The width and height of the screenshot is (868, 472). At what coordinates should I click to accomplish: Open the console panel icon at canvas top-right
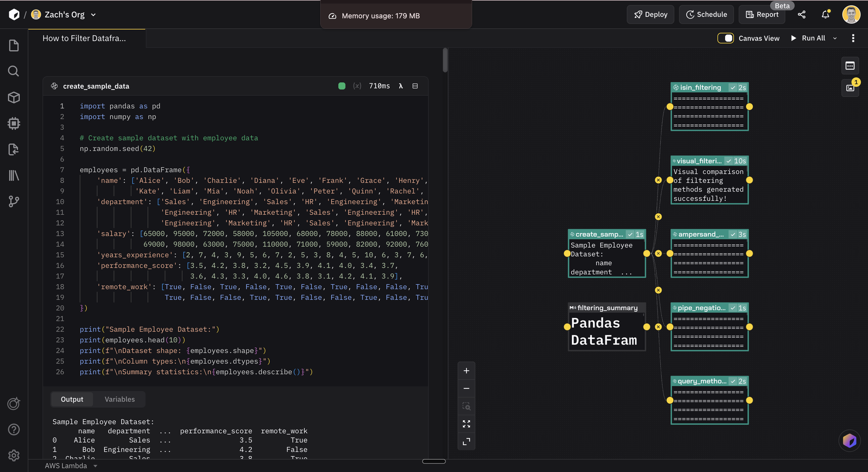[850, 66]
